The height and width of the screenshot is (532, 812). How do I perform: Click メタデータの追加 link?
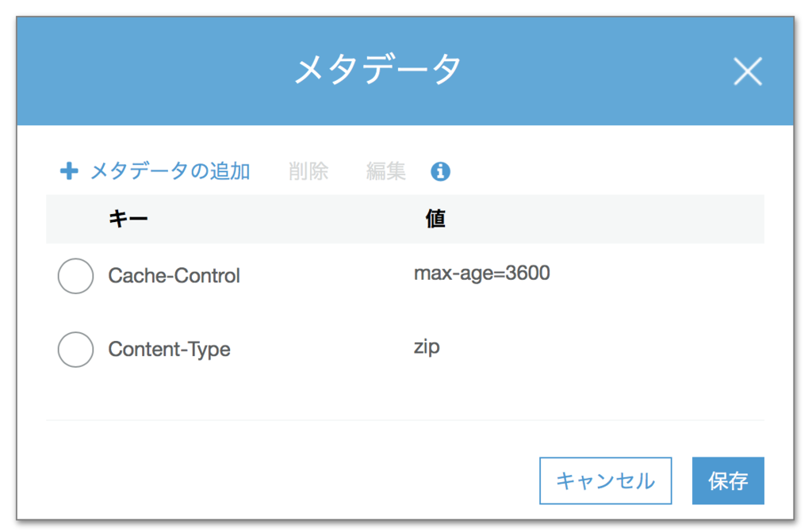point(170,171)
